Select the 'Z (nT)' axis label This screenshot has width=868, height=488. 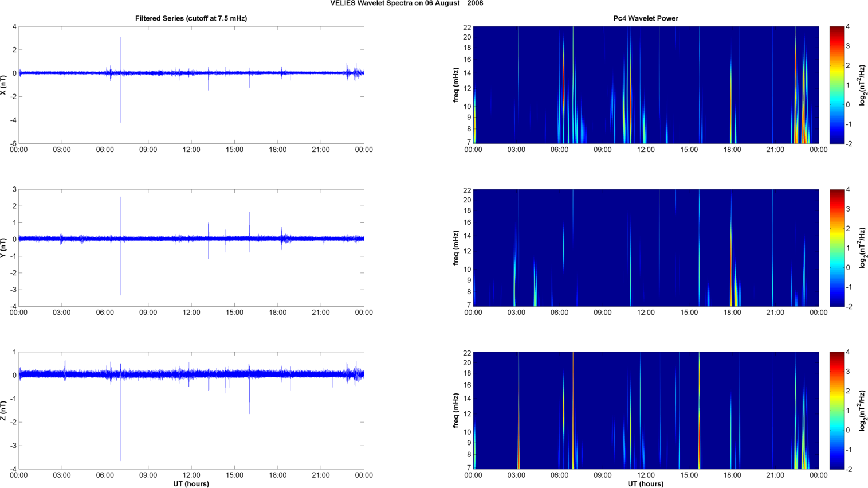(x=3, y=411)
